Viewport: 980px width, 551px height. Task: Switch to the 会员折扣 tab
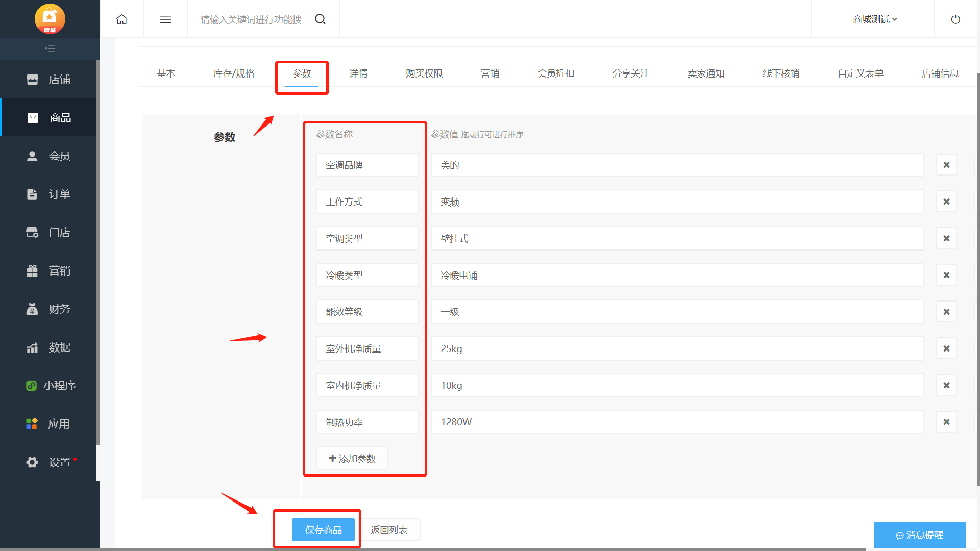coord(556,73)
